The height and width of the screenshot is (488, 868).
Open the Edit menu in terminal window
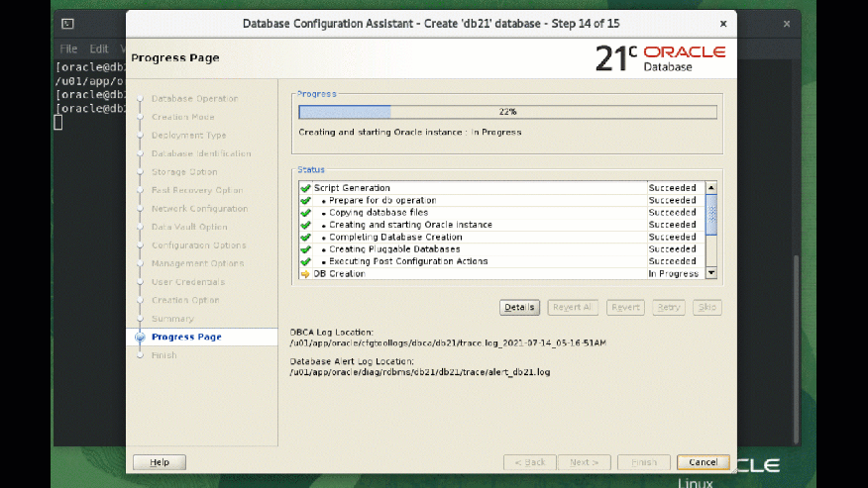(99, 49)
